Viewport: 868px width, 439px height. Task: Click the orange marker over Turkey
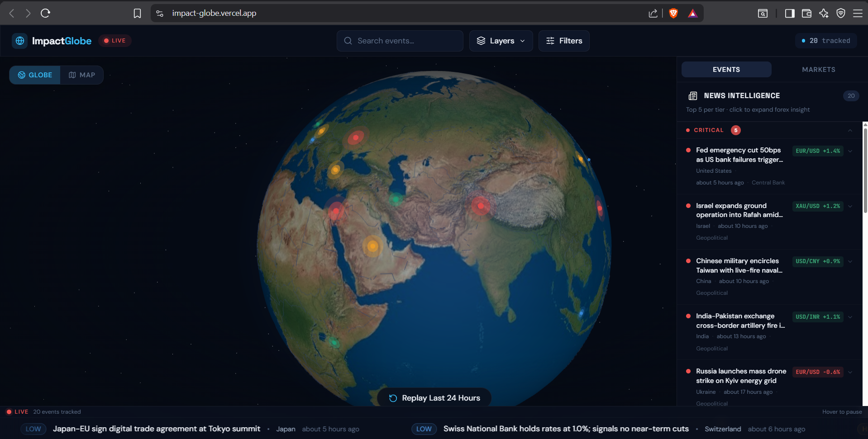click(x=335, y=170)
